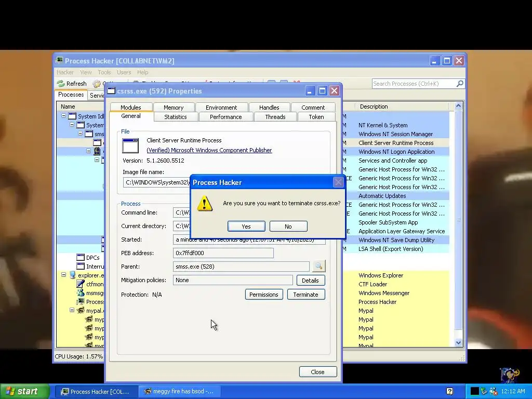Click the inspect parent process magnifier button
This screenshot has height=399, width=532.
318,267
